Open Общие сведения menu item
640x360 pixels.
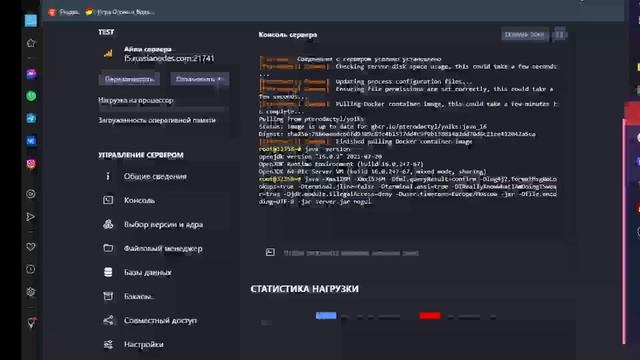click(155, 176)
